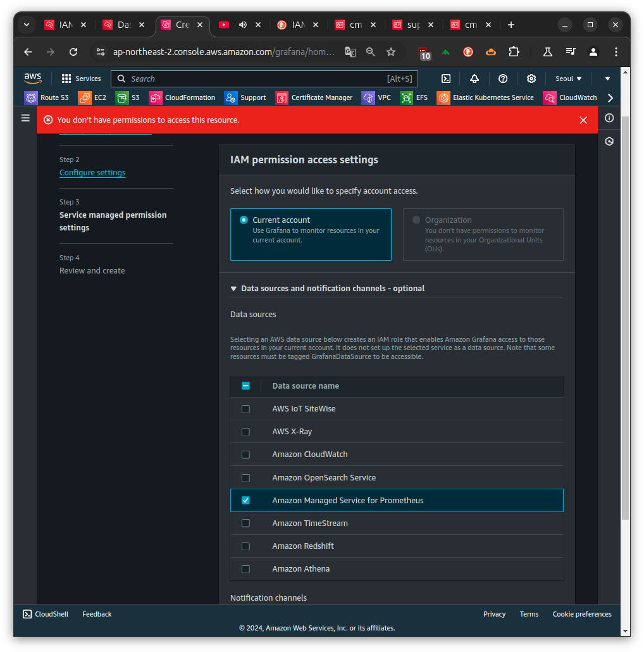Open the Seoul region dropdown
Screen dimensions: 644x652
click(x=568, y=78)
